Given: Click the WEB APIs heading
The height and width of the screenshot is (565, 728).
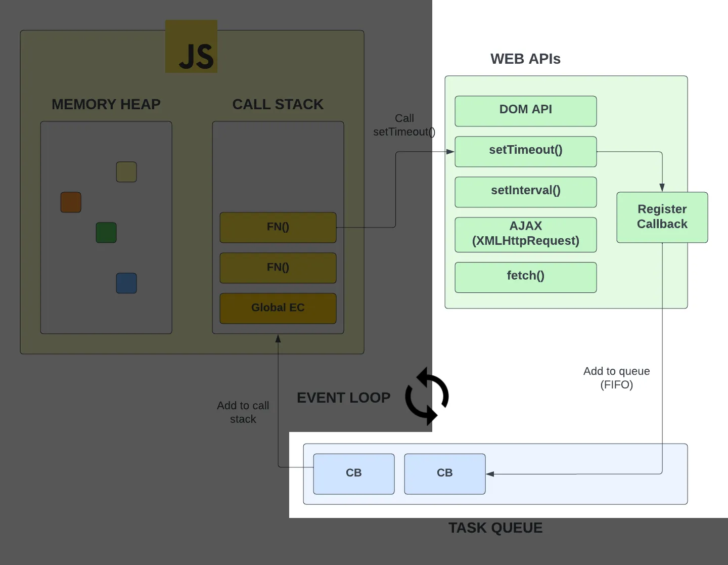Looking at the screenshot, I should tap(525, 59).
